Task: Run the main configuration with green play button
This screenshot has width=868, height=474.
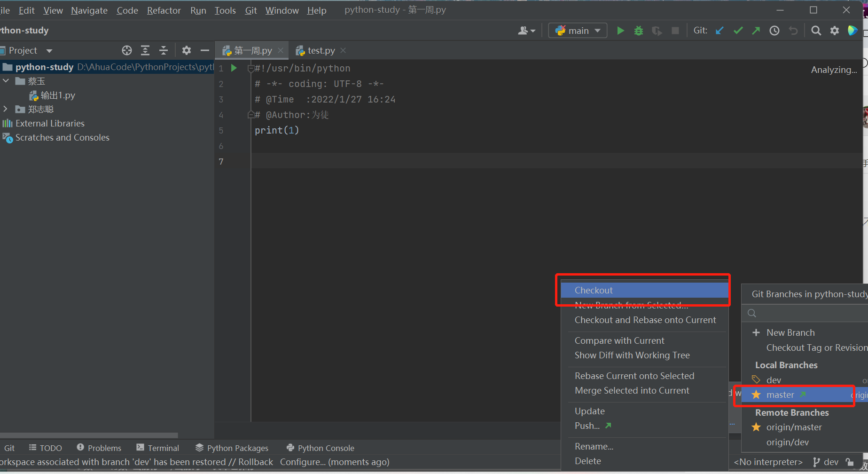Action: pyautogui.click(x=620, y=31)
